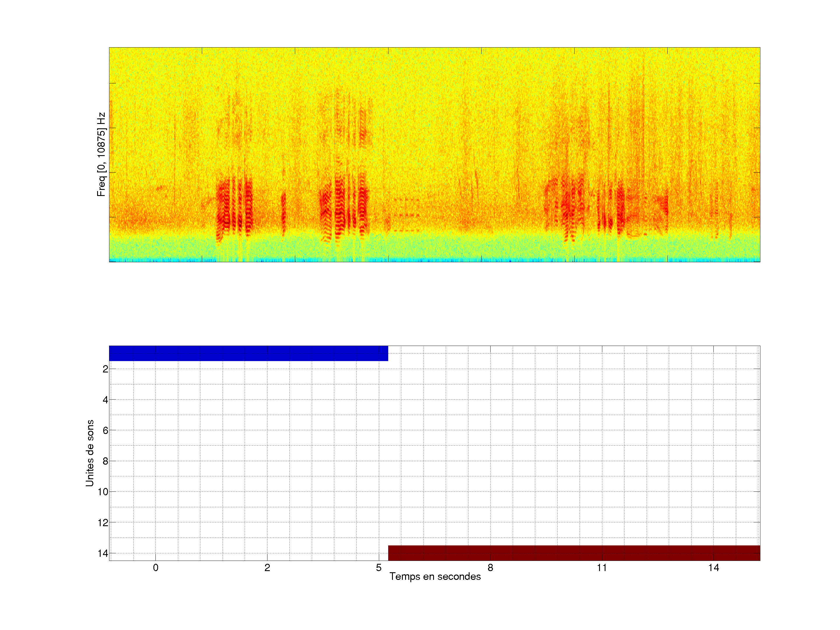840x630 pixels.
Task: Click the narrow red burst between the first two clusters
Action: pos(283,213)
